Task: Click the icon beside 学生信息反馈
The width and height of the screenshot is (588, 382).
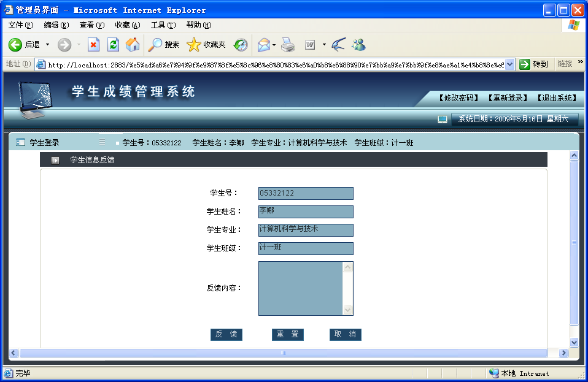Action: pyautogui.click(x=55, y=160)
